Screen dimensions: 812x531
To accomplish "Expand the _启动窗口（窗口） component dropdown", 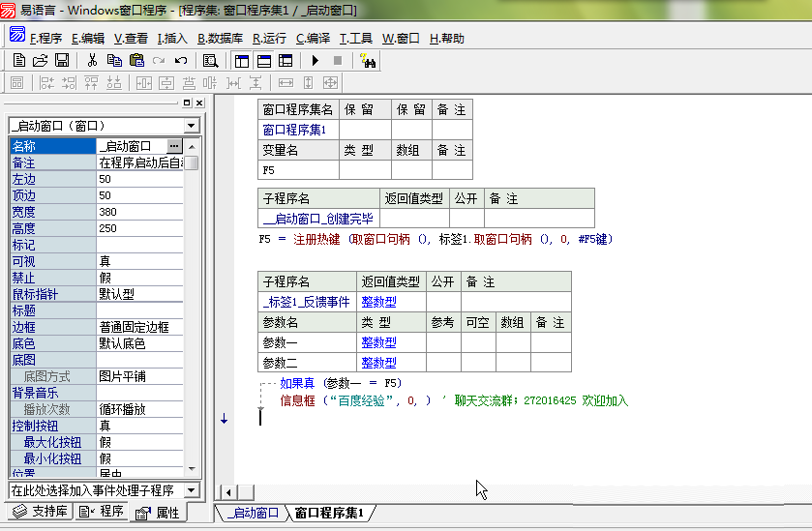I will tap(191, 126).
